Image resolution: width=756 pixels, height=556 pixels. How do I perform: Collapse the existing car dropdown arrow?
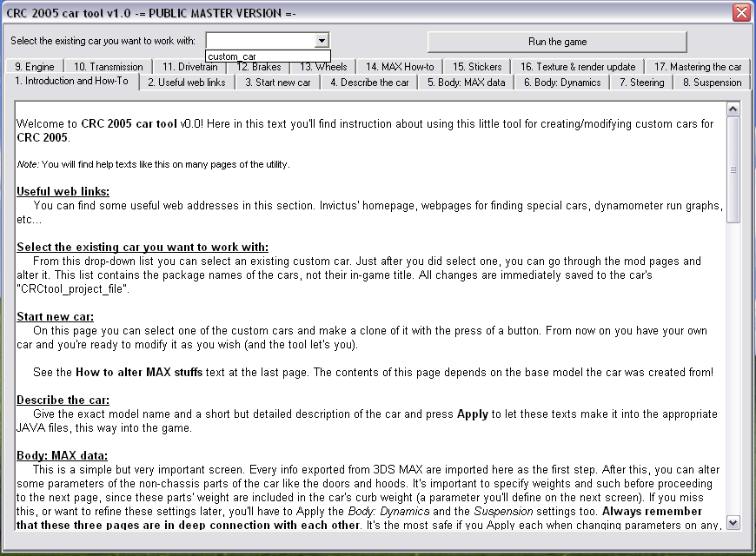(322, 41)
